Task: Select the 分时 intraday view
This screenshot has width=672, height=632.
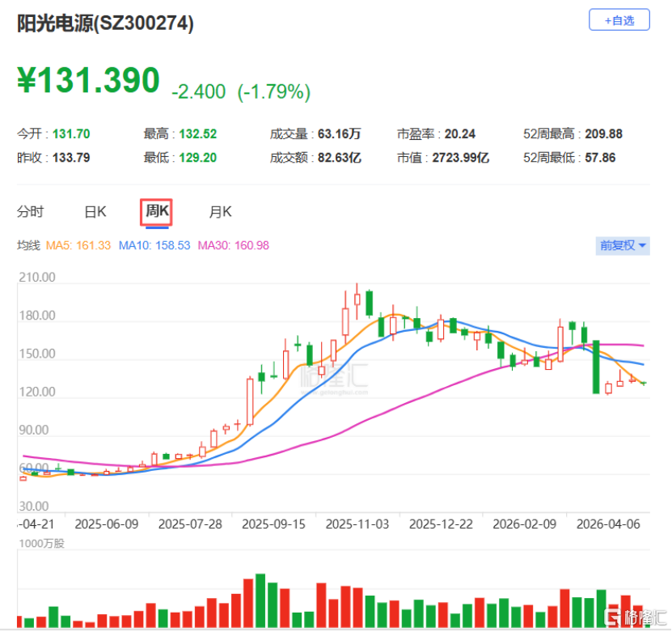Action: [30, 211]
